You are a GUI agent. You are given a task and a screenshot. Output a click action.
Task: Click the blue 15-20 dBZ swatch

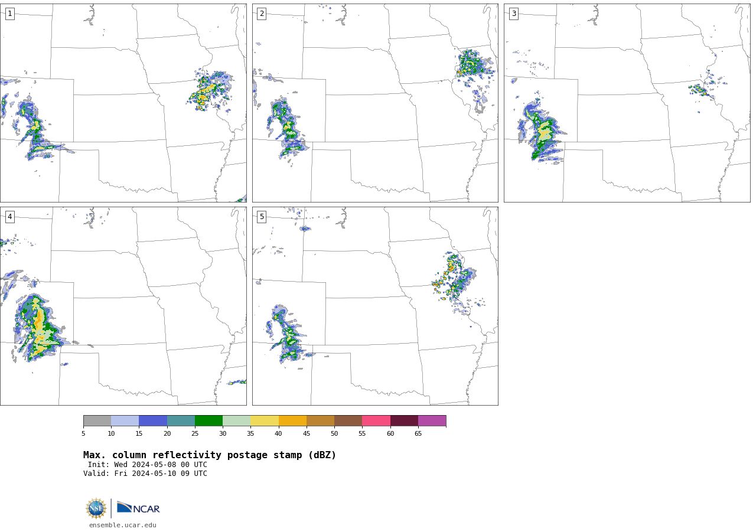coord(153,420)
